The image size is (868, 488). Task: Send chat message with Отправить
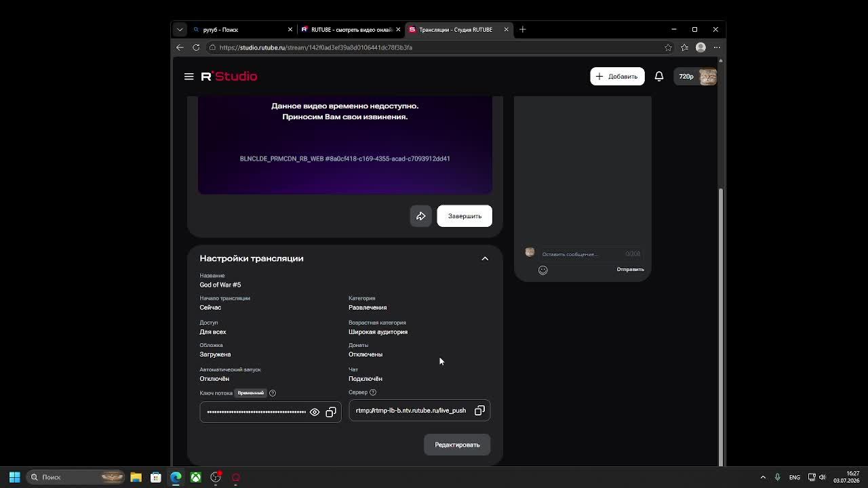[630, 270]
